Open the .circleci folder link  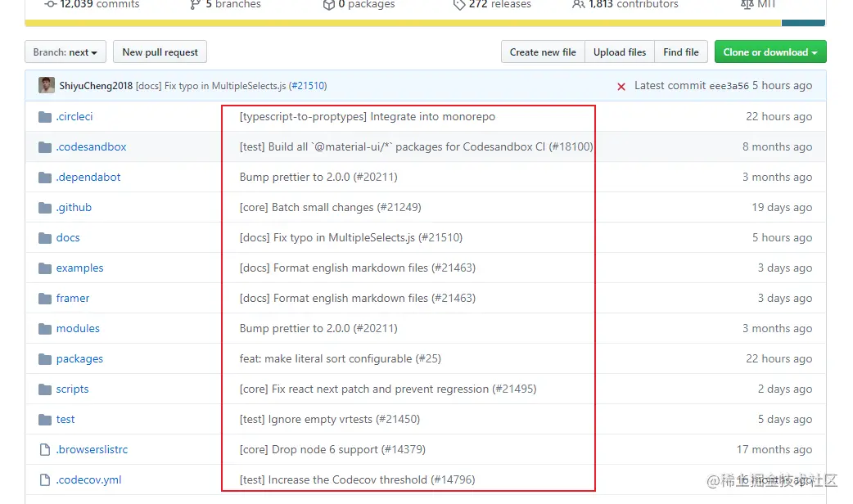[x=74, y=117]
